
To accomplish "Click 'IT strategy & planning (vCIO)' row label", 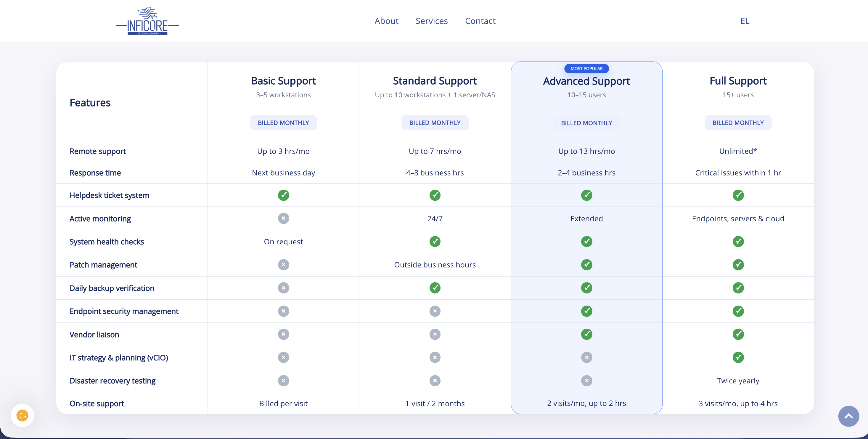I will tap(119, 358).
